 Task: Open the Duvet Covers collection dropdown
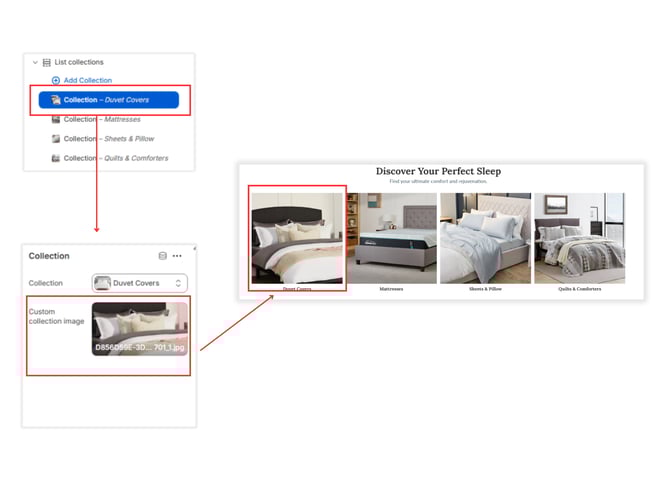pyautogui.click(x=139, y=283)
